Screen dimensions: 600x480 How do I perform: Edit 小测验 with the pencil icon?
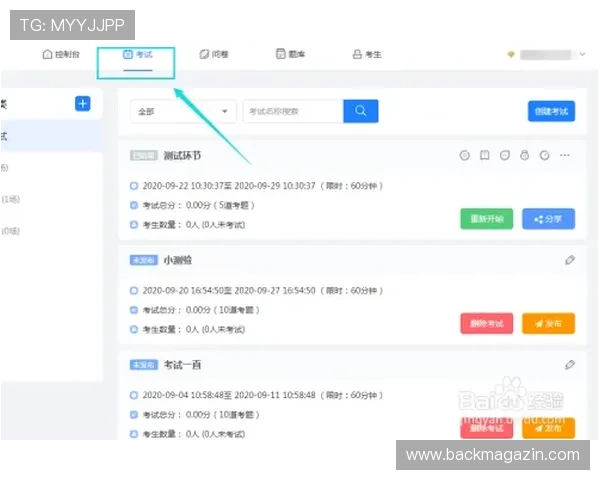click(570, 260)
